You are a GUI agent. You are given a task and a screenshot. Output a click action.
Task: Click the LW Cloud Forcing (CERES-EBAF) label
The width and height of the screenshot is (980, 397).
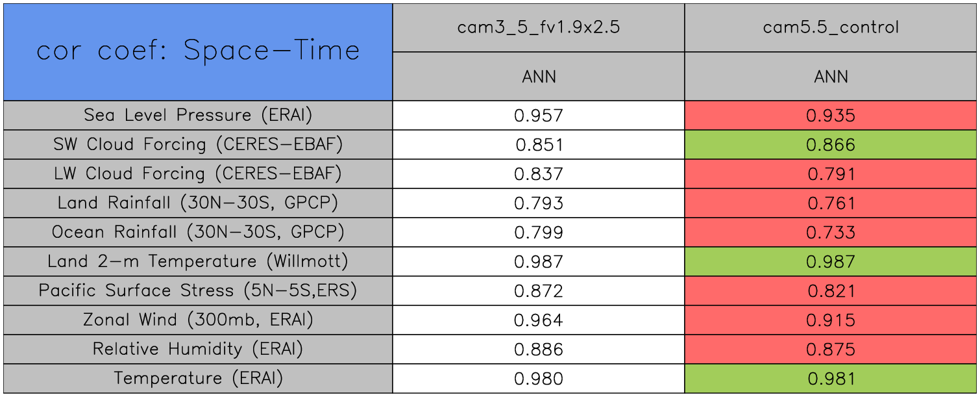pyautogui.click(x=198, y=173)
